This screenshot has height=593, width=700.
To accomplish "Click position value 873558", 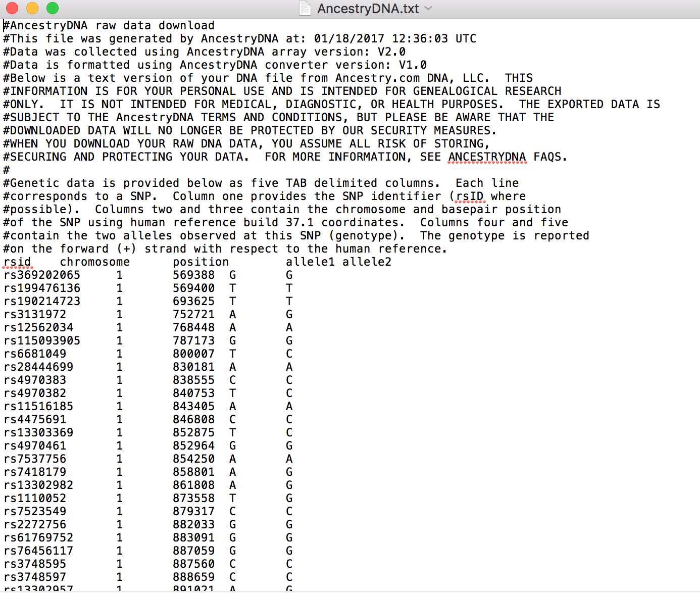I will (x=194, y=498).
